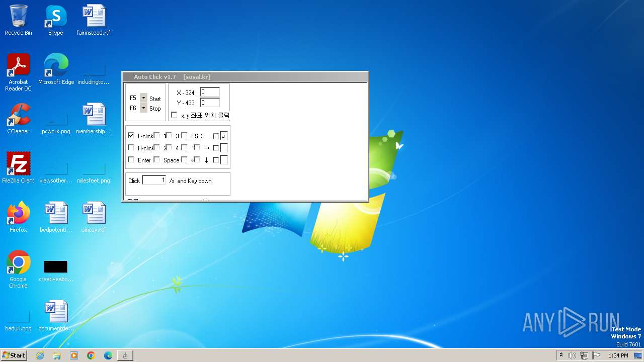The width and height of the screenshot is (644, 362).
Task: Select the FileZilla Client desktop shortcut
Action: point(18,167)
